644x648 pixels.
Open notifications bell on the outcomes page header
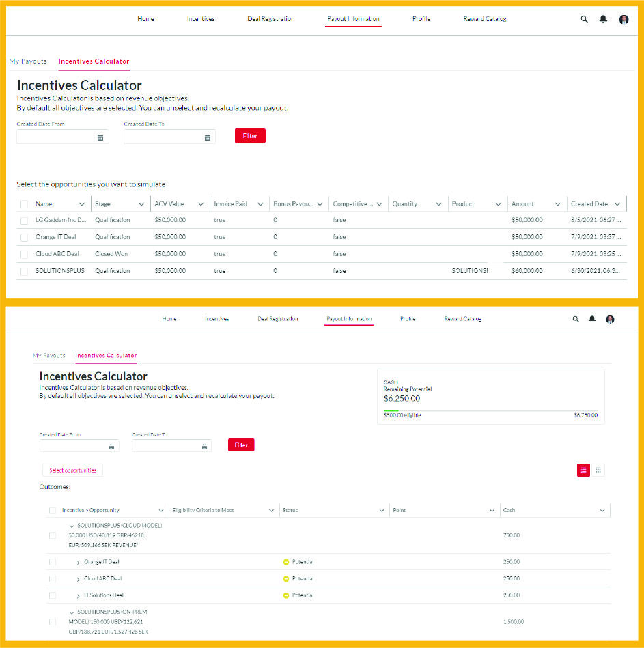pyautogui.click(x=592, y=319)
